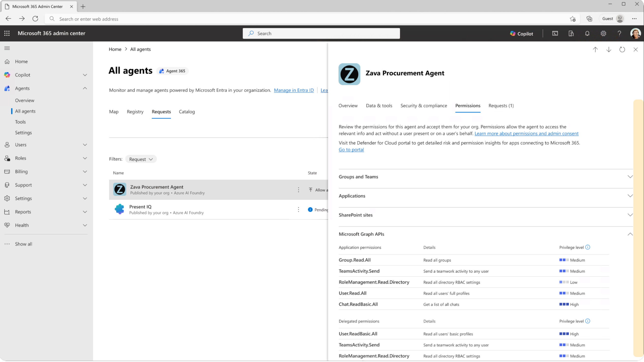644x362 pixels.
Task: Click the Go to portal link
Action: [x=351, y=150]
